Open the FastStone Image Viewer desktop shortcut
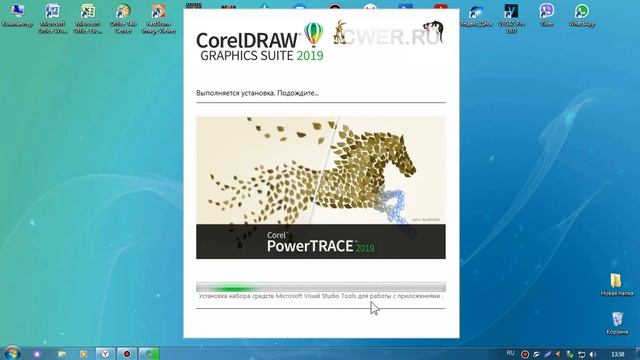This screenshot has height=360, width=640. (x=158, y=19)
